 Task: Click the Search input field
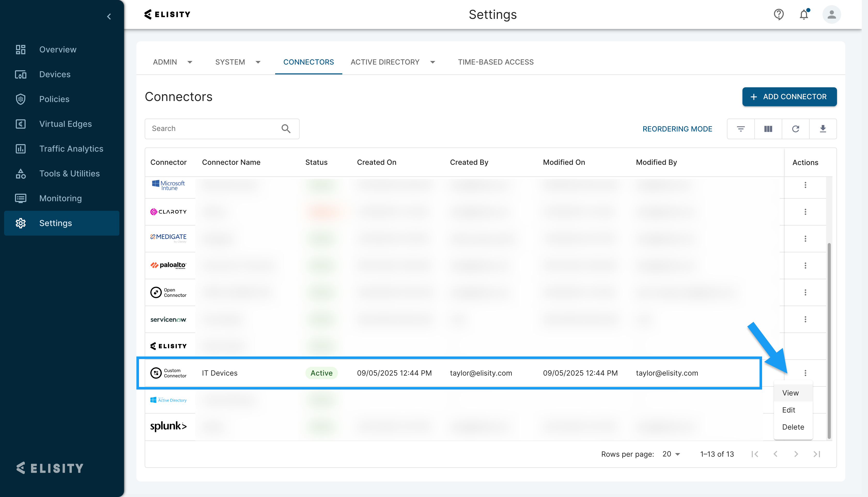[x=222, y=129]
